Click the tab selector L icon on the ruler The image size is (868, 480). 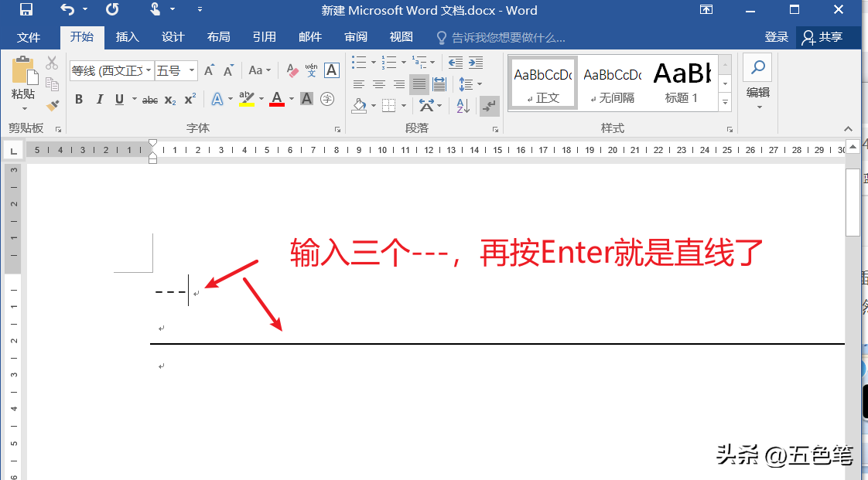coord(13,151)
